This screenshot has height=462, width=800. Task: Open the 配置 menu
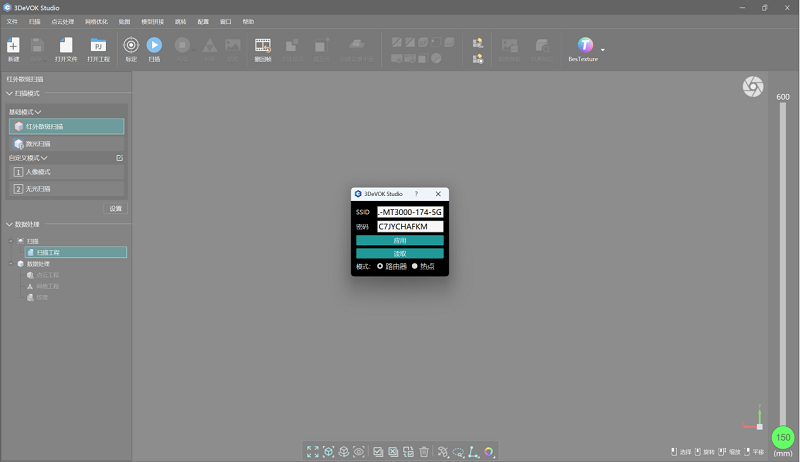point(203,21)
